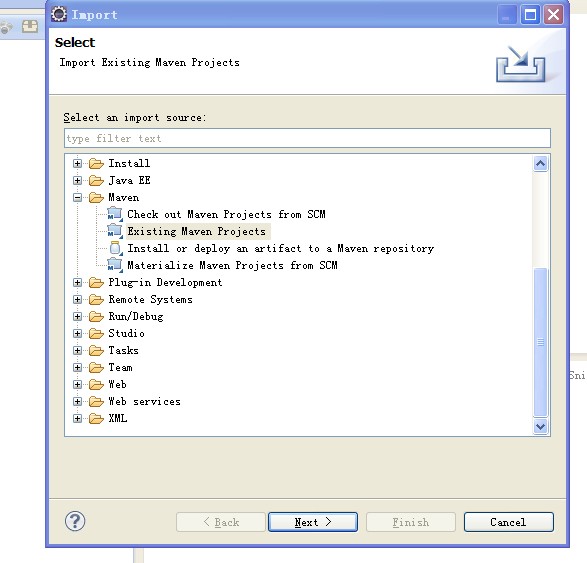This screenshot has width=587, height=563.
Task: Click the Plug-in Development folder icon
Action: point(96,283)
